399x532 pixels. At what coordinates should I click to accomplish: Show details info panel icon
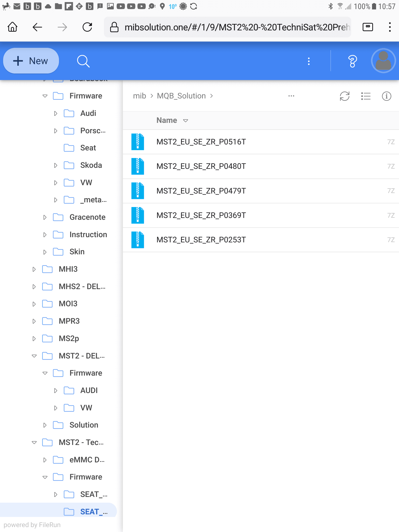coord(386,96)
